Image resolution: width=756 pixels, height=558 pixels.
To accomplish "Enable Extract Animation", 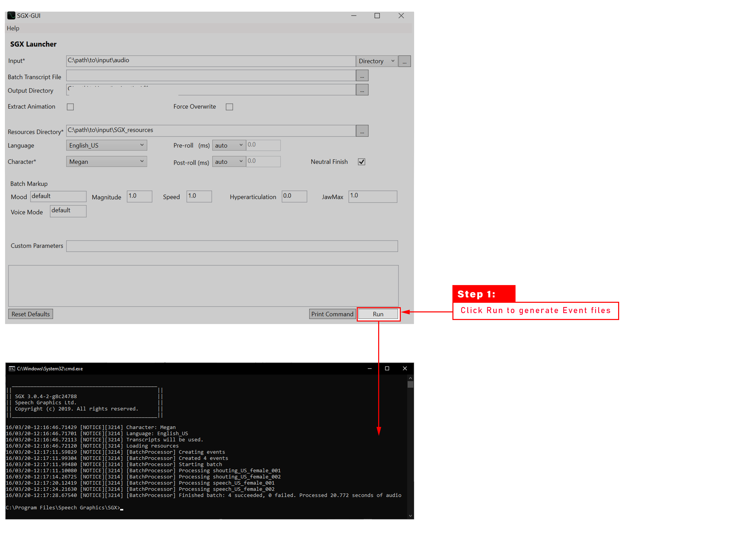I will point(70,107).
